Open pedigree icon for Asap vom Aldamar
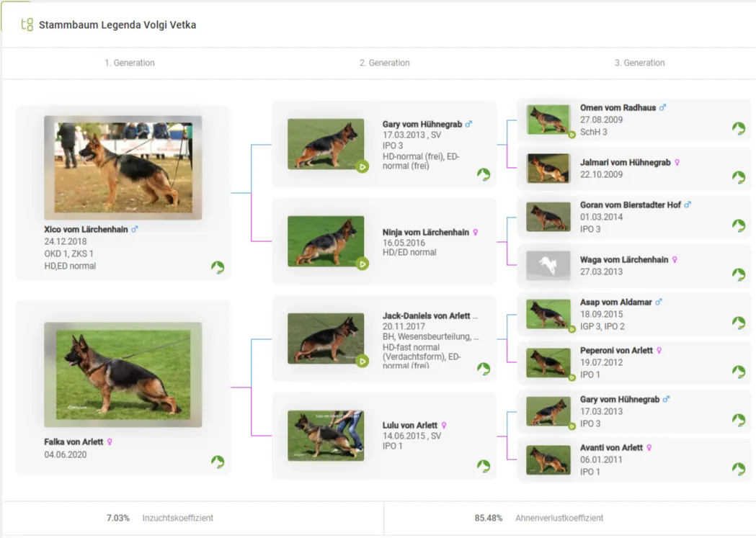 [739, 323]
